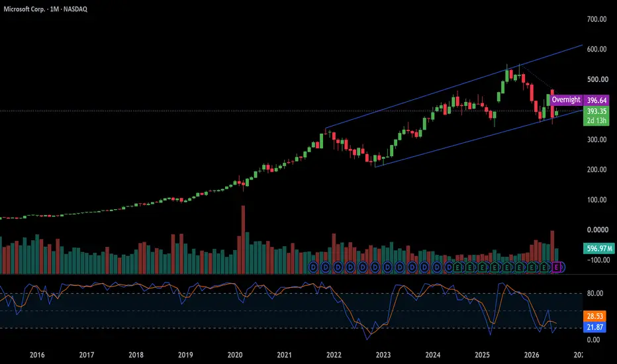Click the 600.00 price axis label

tap(596, 49)
